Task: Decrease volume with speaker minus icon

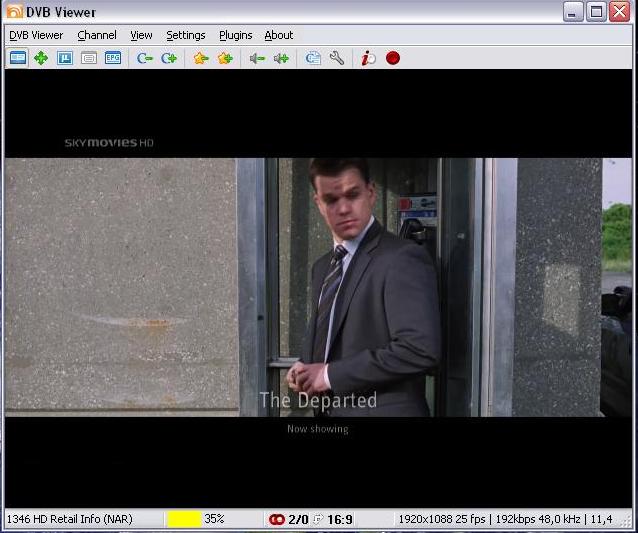Action: [x=257, y=59]
